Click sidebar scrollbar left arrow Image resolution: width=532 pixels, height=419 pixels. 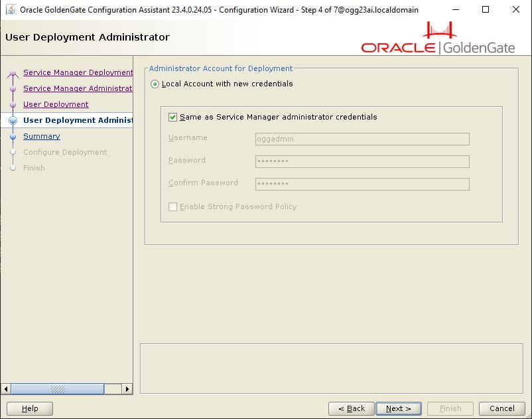tap(6, 388)
